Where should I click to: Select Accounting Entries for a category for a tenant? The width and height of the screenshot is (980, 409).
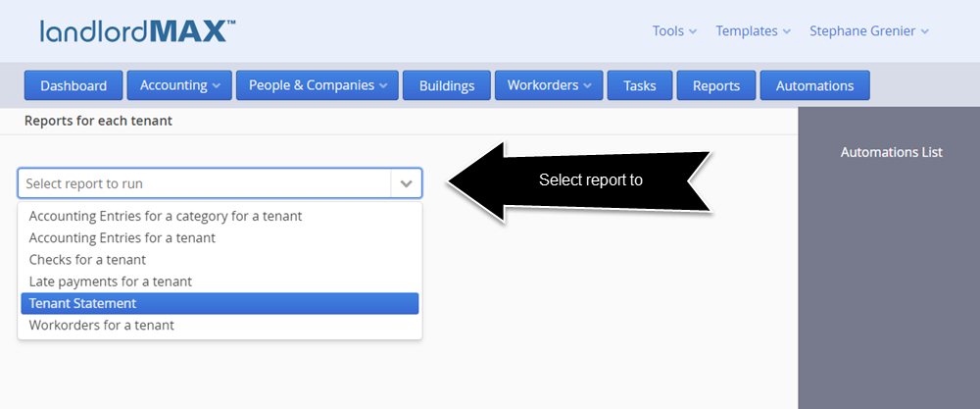coord(166,216)
